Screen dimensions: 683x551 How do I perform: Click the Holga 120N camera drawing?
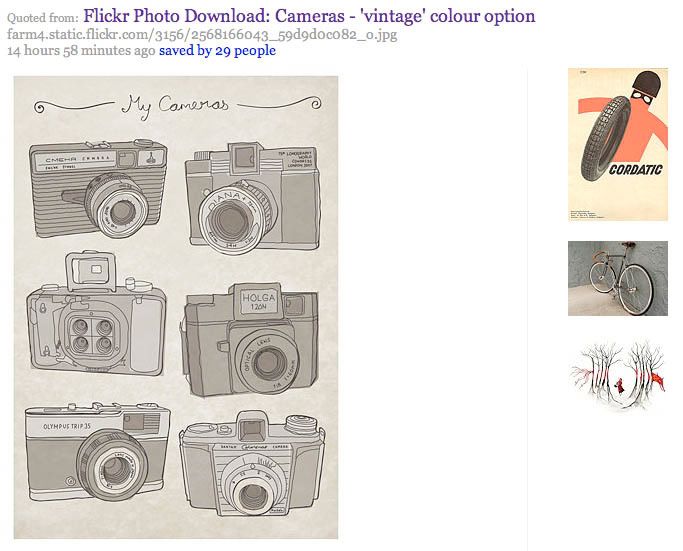pos(251,340)
